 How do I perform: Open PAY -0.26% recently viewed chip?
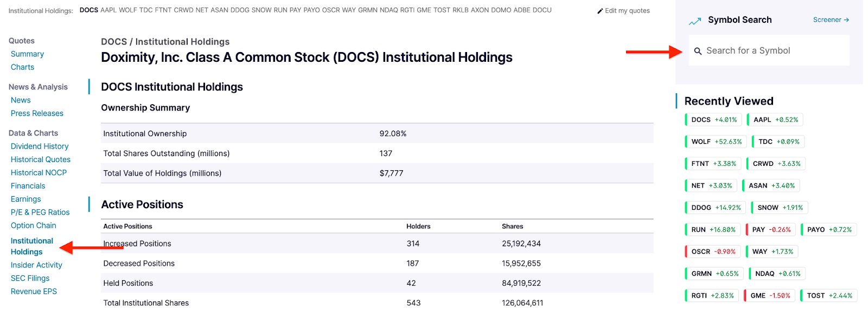(x=771, y=230)
